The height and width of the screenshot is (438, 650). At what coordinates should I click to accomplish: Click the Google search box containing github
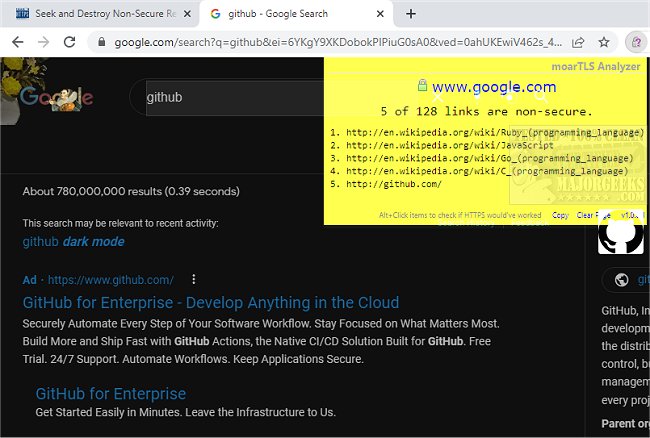click(x=230, y=98)
